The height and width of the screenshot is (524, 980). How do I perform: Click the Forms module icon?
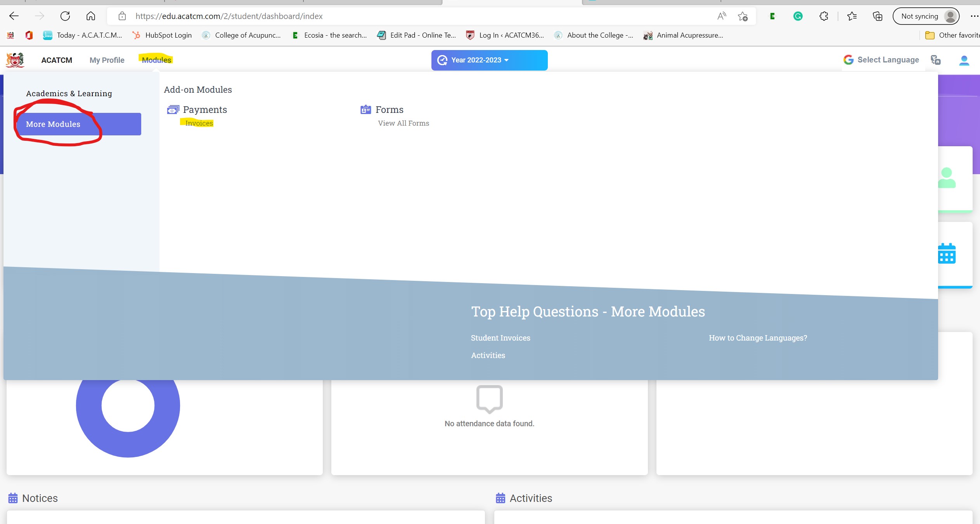pos(365,109)
